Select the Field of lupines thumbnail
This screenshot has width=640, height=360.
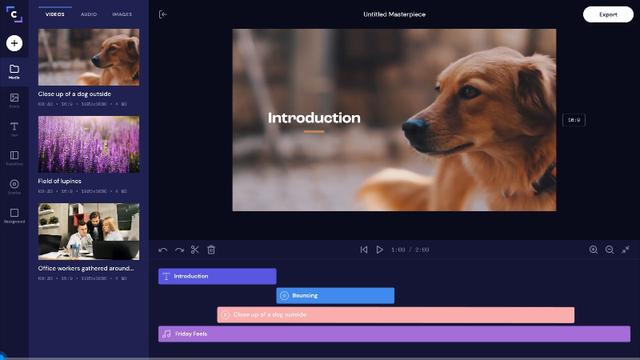89,144
